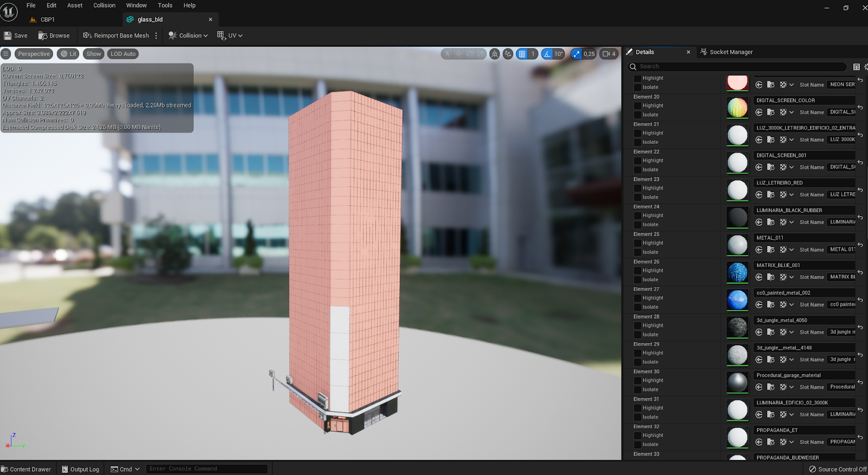The width and height of the screenshot is (868, 475).
Task: Enable Highlight for Element 20
Action: pyautogui.click(x=638, y=106)
